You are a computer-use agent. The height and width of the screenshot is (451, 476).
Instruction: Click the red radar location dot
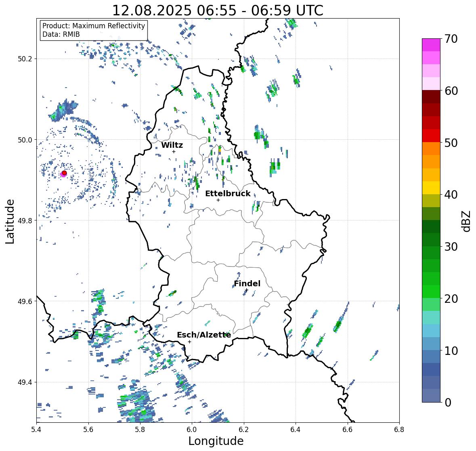point(64,173)
